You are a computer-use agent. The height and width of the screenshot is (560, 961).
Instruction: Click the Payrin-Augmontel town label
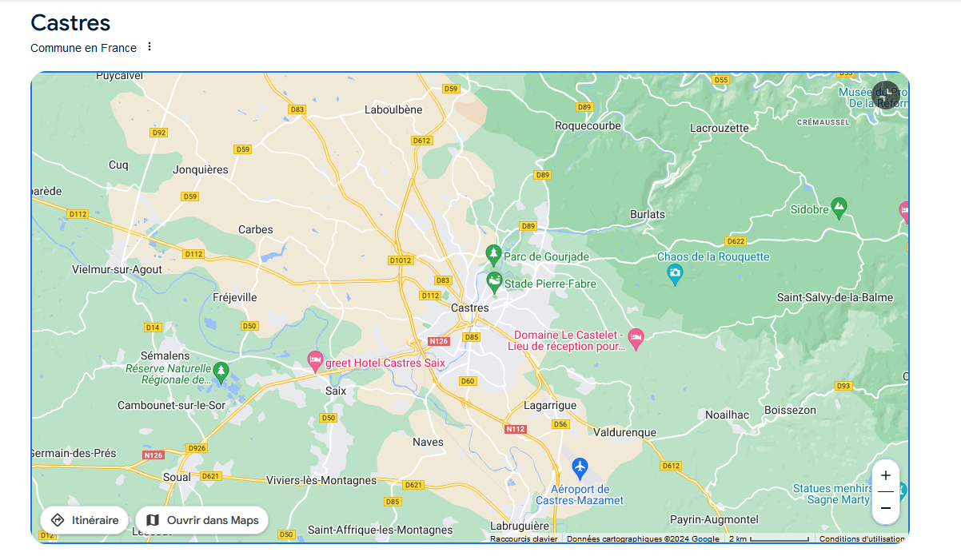pos(715,520)
